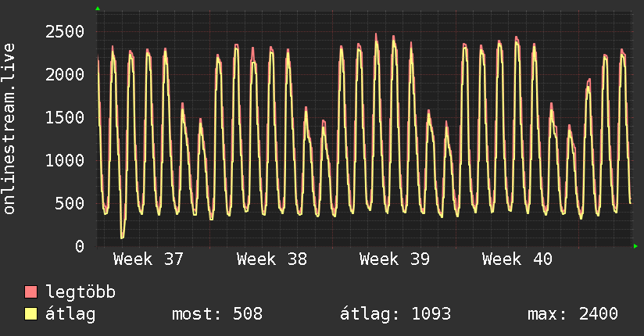Click the 'átlag: 1093' statistic
Image resolution: width=644 pixels, height=336 pixels.
coord(395,314)
